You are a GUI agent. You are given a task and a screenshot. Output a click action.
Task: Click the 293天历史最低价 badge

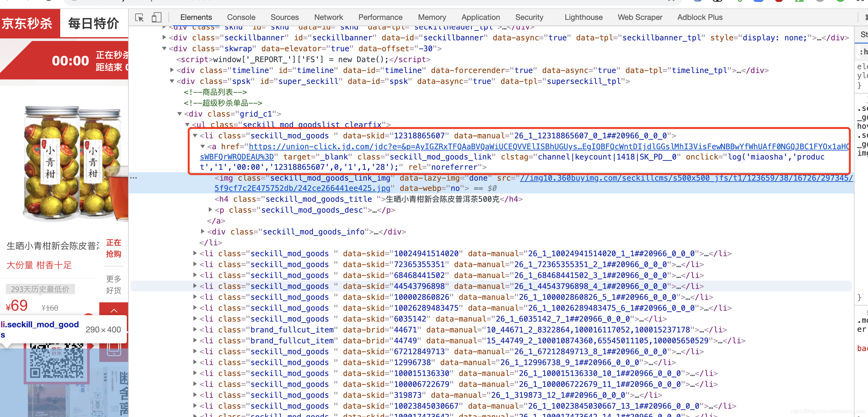(40, 289)
